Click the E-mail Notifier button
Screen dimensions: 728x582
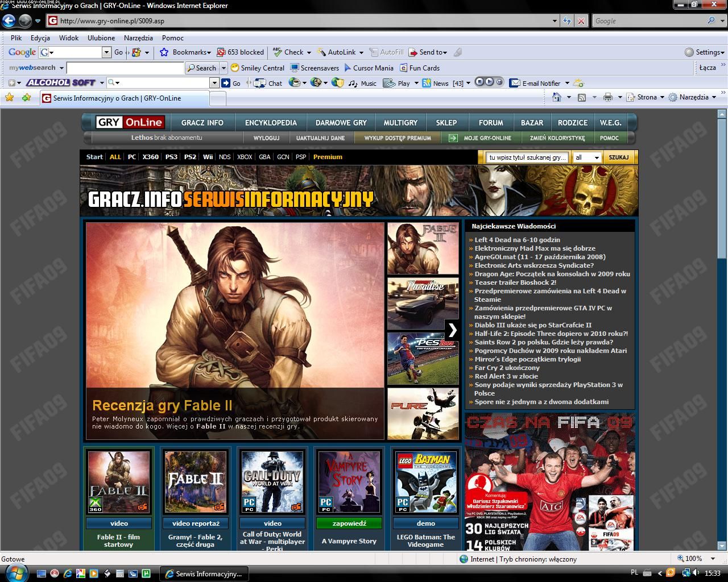[535, 83]
